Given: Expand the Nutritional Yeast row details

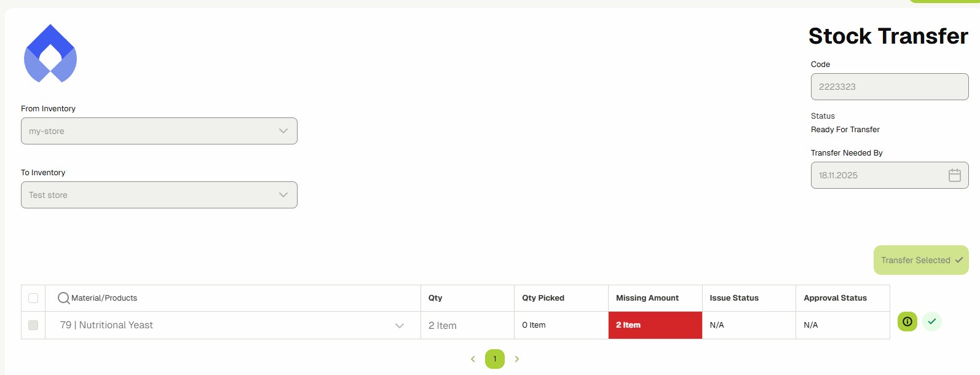Looking at the screenshot, I should (400, 325).
